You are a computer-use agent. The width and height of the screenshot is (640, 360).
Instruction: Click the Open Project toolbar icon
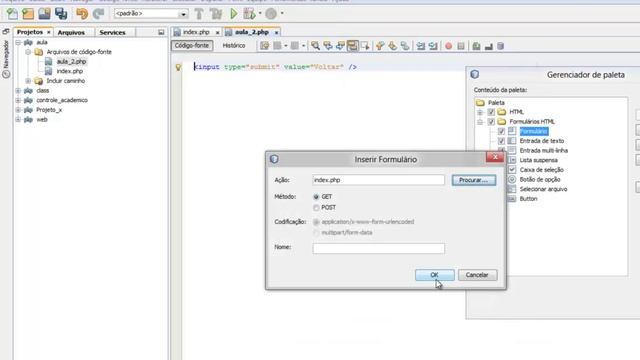click(x=44, y=14)
